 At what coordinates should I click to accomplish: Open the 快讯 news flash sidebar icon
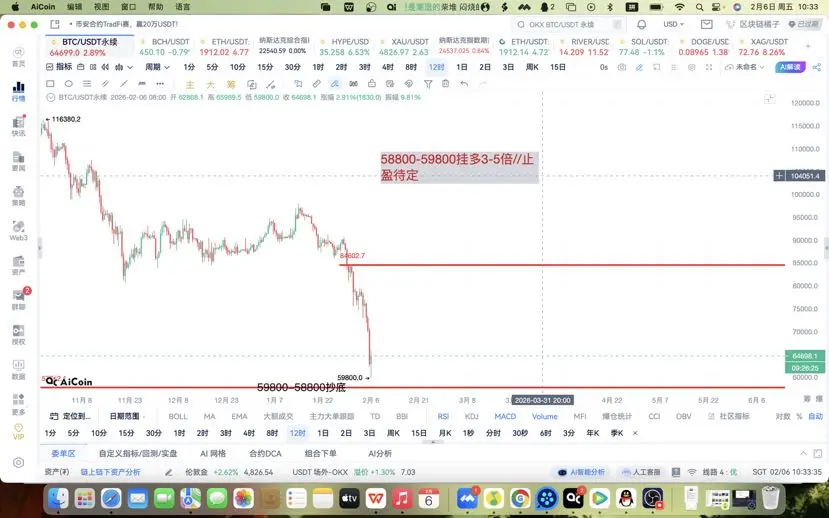pyautogui.click(x=19, y=126)
